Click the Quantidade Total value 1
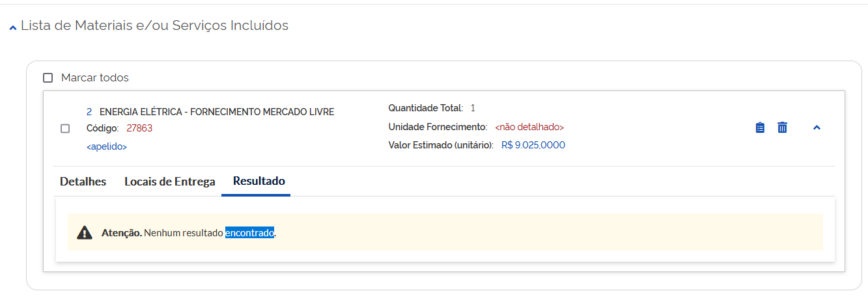868x302 pixels. click(x=473, y=108)
